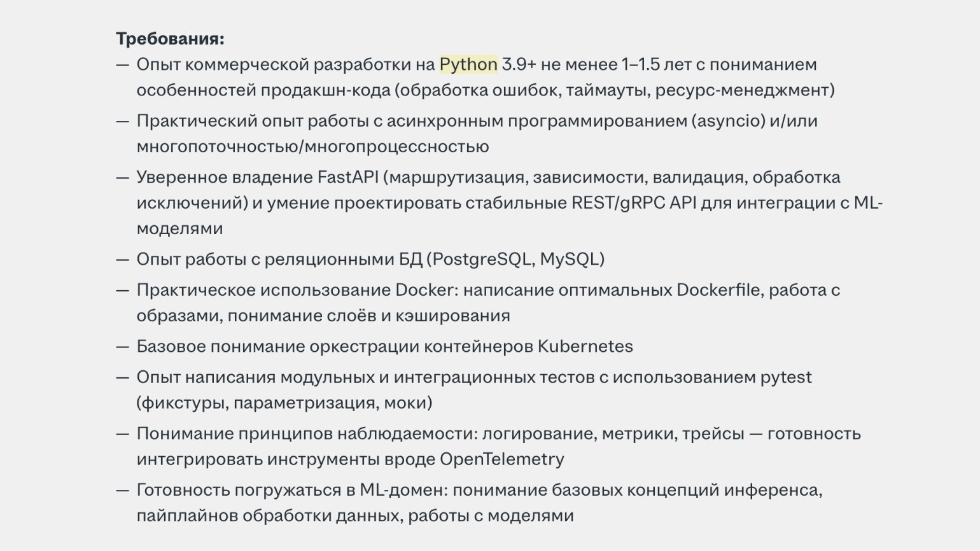
Task: Click the Требования heading
Action: click(x=170, y=39)
